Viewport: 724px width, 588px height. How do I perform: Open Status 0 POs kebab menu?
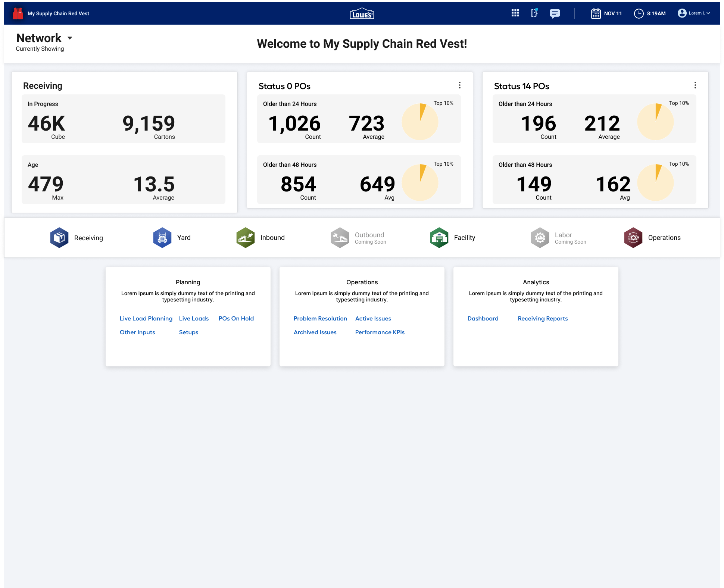[459, 85]
